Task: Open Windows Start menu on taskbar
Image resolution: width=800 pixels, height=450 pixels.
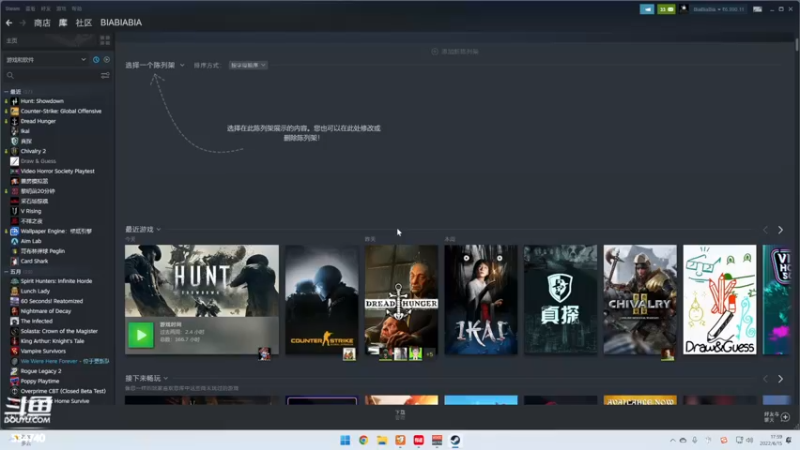Action: (345, 440)
